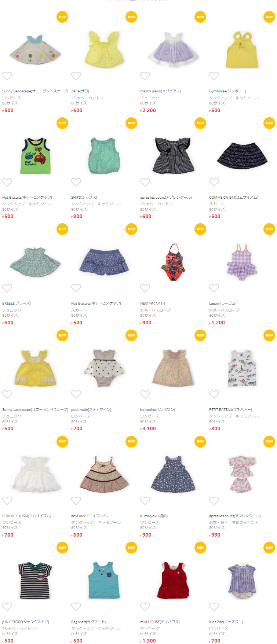277x644 pixels.
Task: Open the PETIT BATEAU product link
Action: coord(230,409)
